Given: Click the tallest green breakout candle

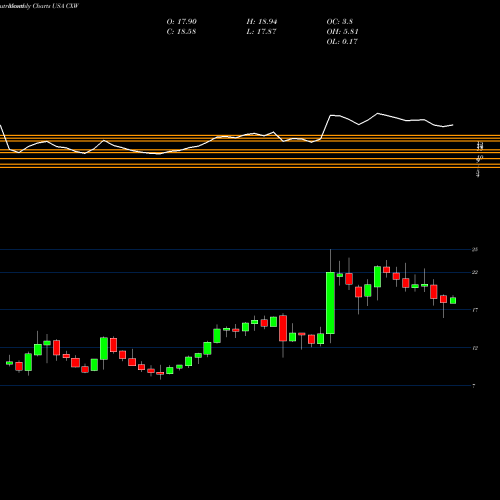Looking at the screenshot, I should tap(330, 303).
